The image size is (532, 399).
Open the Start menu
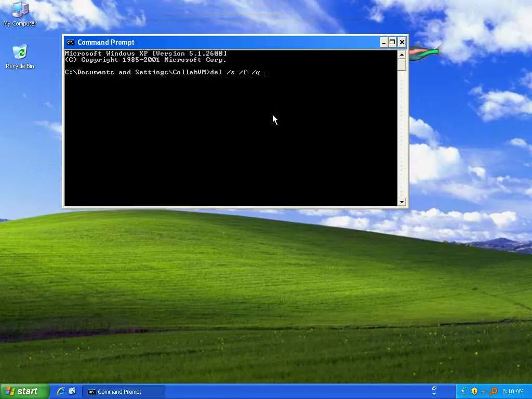point(24,391)
